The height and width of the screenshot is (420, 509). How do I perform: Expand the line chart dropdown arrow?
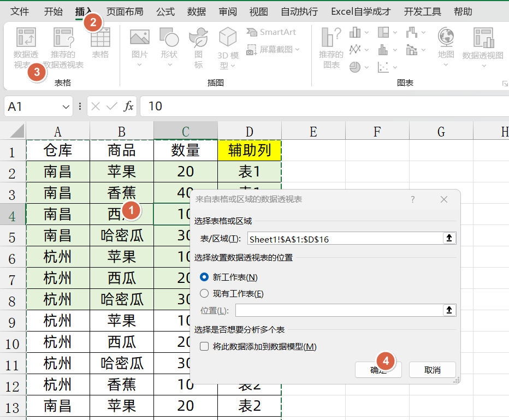point(366,50)
